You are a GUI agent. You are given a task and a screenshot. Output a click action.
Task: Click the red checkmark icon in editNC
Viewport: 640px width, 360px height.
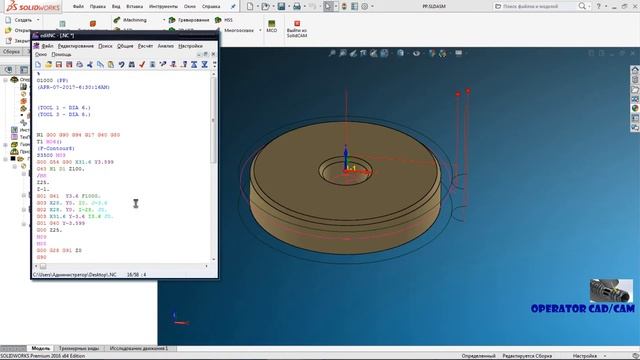(x=142, y=64)
